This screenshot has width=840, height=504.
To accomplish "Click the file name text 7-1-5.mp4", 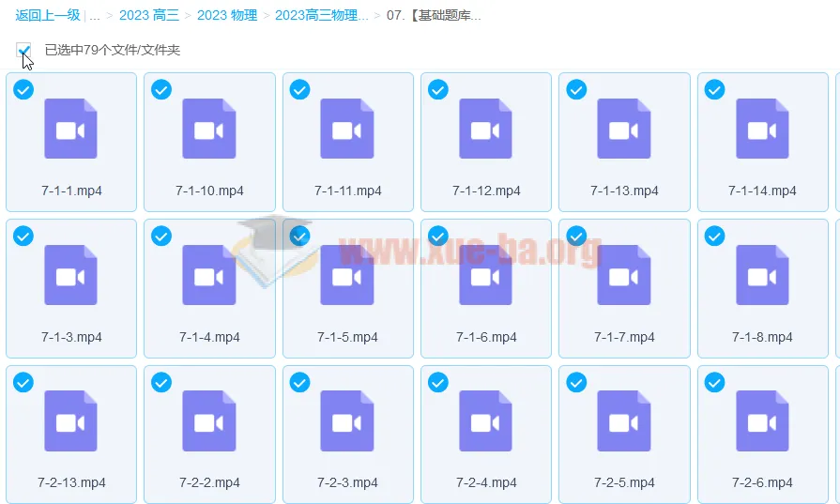I will point(347,337).
